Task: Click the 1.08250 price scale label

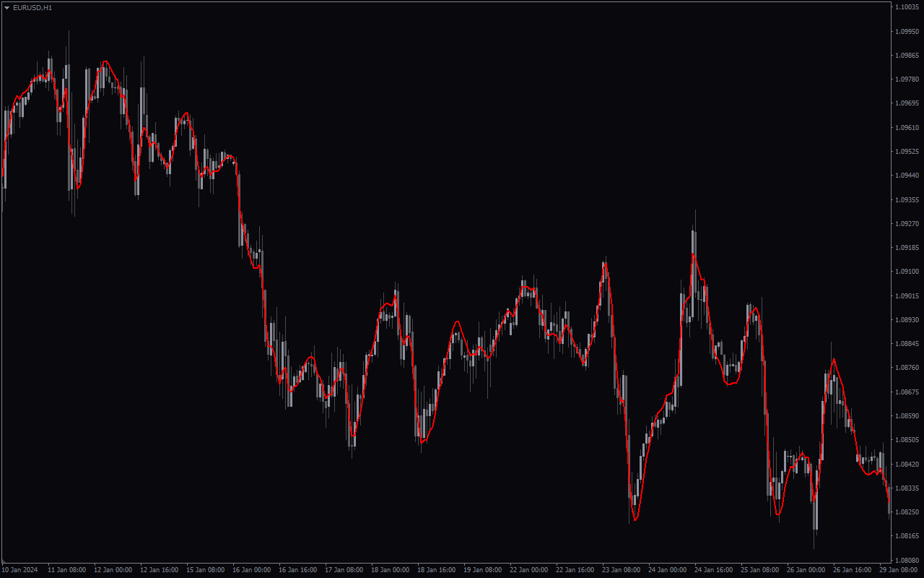Action: 907,512
